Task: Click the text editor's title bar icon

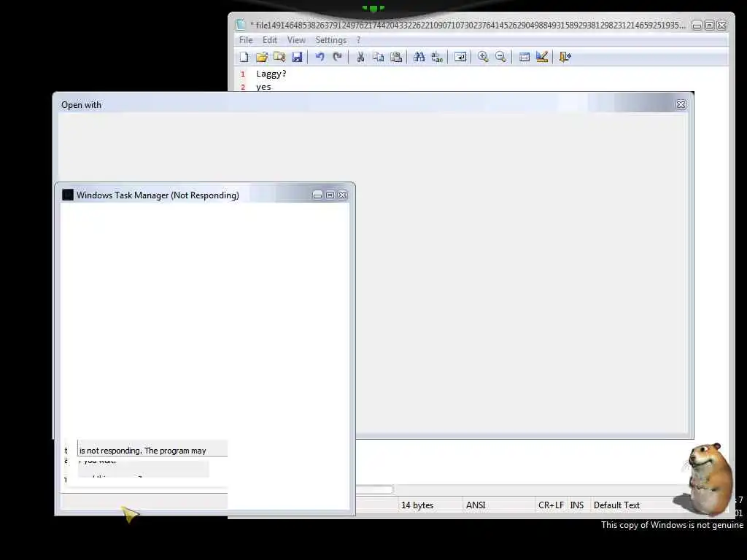Action: point(241,25)
